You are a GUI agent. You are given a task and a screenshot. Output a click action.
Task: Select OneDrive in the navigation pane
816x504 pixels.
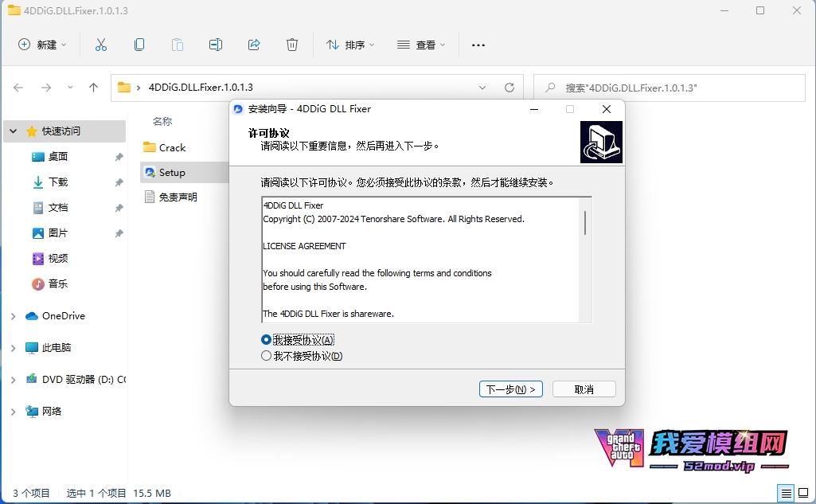[64, 316]
